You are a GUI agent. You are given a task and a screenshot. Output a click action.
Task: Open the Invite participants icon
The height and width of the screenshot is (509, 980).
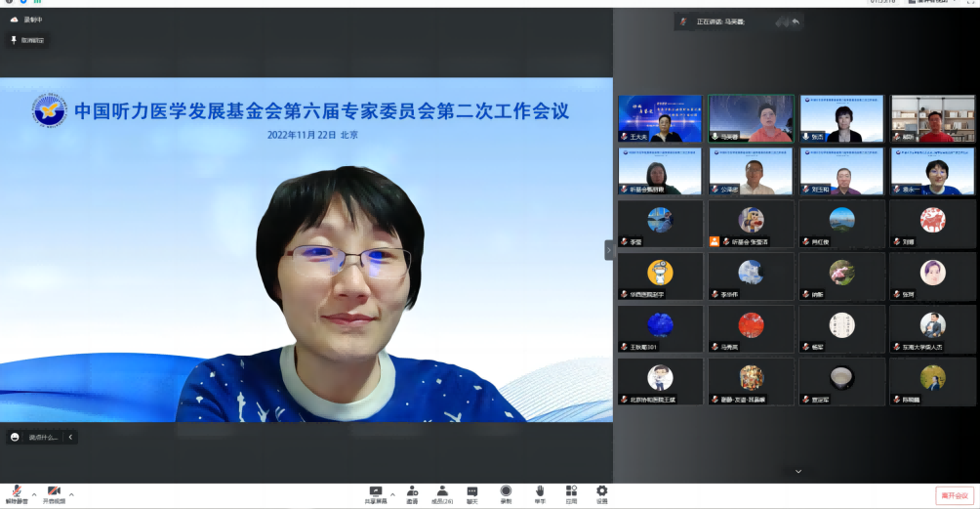point(412,492)
